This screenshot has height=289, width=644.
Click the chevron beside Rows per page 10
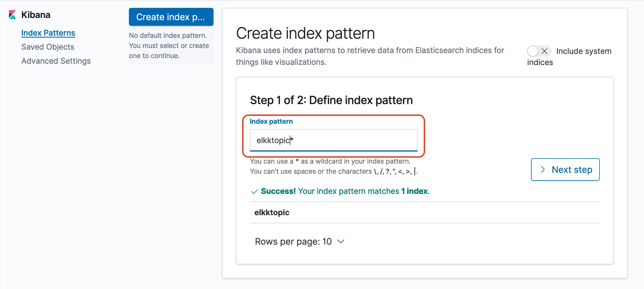341,242
